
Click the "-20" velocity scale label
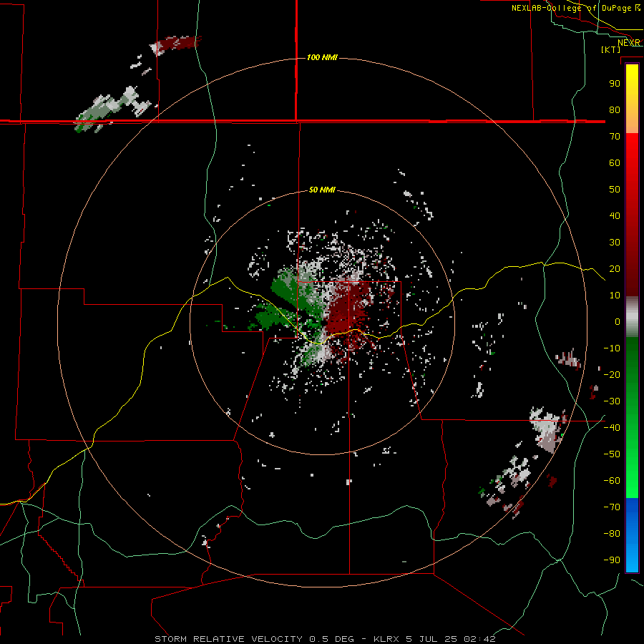pyautogui.click(x=612, y=374)
